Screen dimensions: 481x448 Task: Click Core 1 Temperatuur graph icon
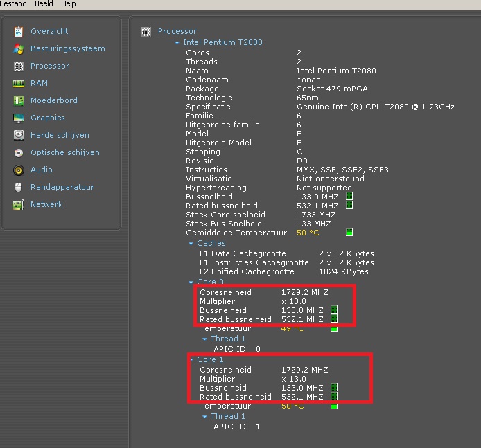point(334,406)
